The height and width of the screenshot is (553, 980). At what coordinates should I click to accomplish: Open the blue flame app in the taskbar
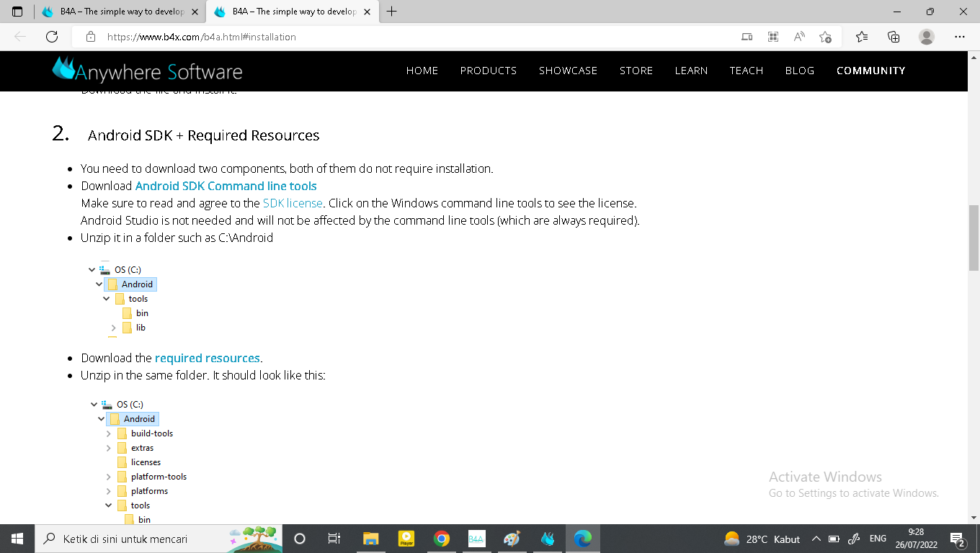pyautogui.click(x=548, y=539)
